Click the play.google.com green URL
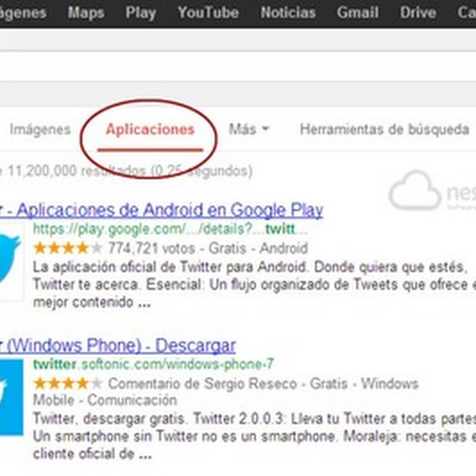 (170, 229)
